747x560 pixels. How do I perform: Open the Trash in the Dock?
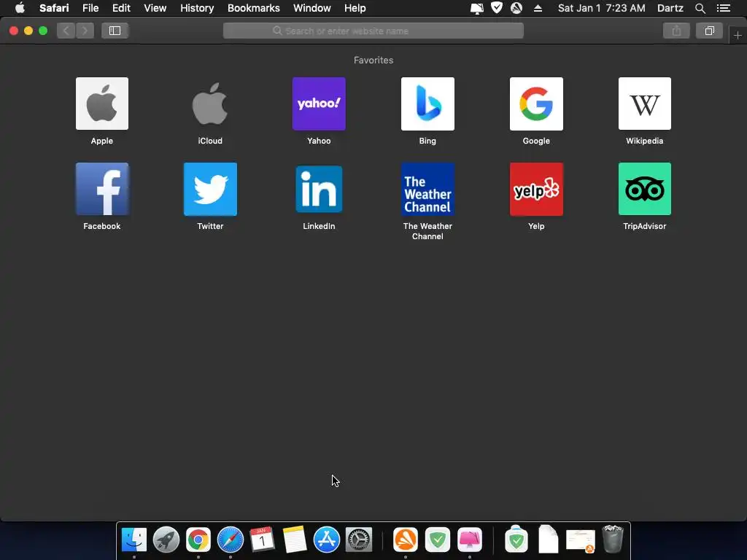pyautogui.click(x=613, y=540)
